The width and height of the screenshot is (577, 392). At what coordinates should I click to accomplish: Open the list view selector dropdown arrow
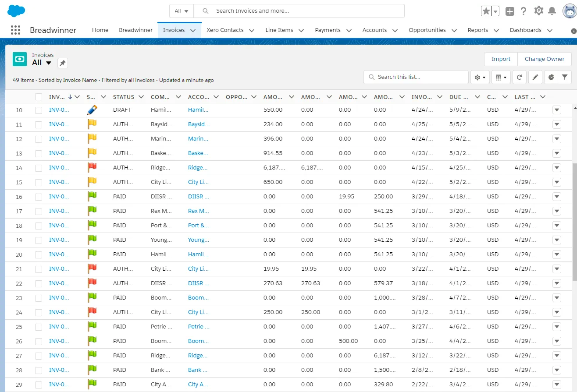49,63
